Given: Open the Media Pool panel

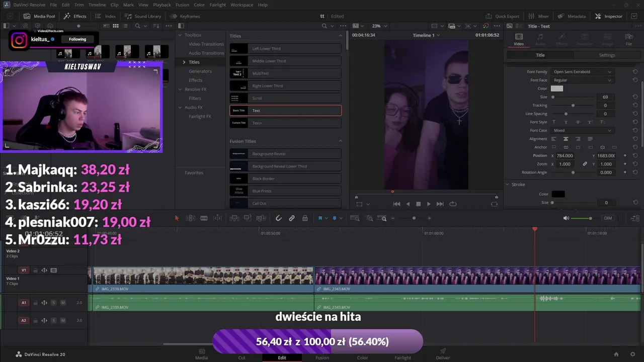Looking at the screenshot, I should point(39,16).
